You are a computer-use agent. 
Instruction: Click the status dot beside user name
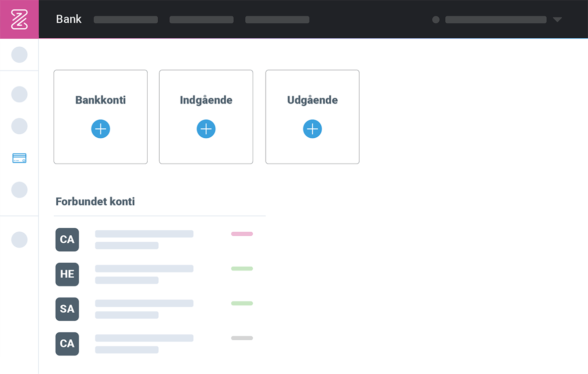pyautogui.click(x=436, y=19)
